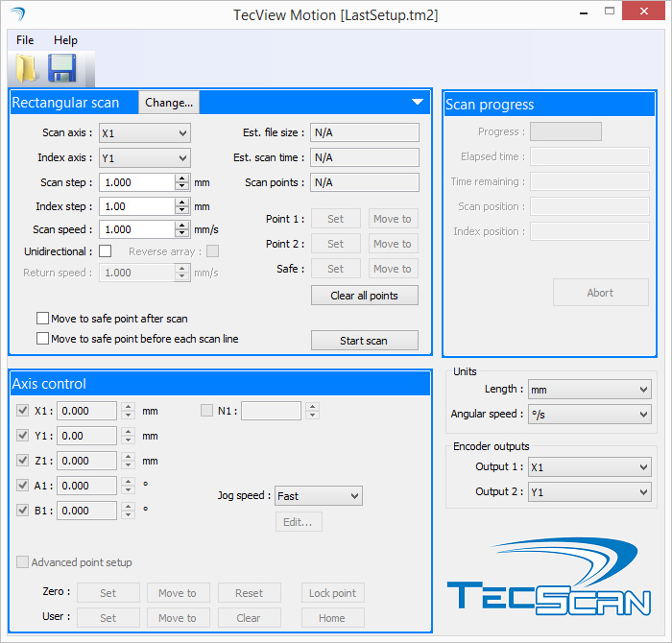672x643 pixels.
Task: Open the Help menu
Action: tap(65, 40)
